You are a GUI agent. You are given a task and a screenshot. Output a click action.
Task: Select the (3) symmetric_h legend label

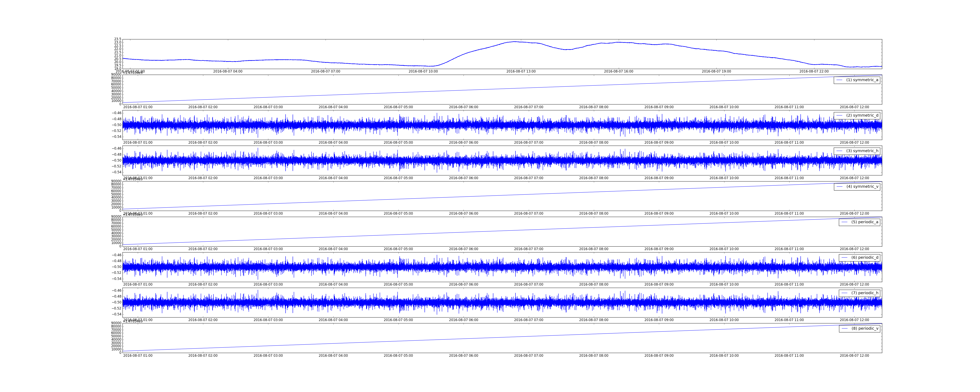(862, 151)
